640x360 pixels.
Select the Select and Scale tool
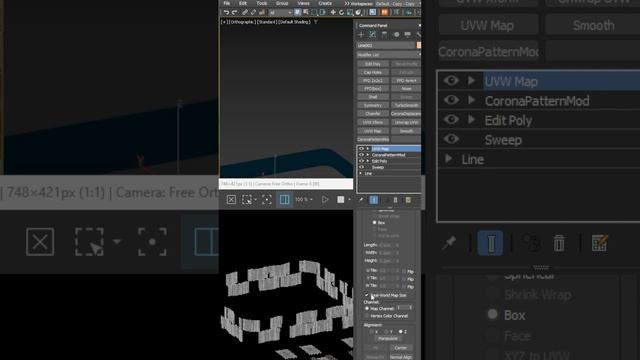tap(350, 12)
